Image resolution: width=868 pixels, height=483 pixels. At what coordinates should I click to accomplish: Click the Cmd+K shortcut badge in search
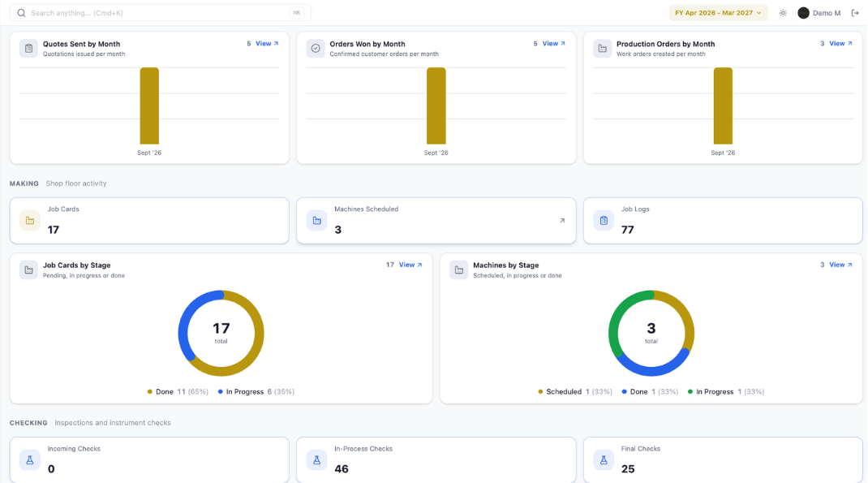tap(297, 13)
